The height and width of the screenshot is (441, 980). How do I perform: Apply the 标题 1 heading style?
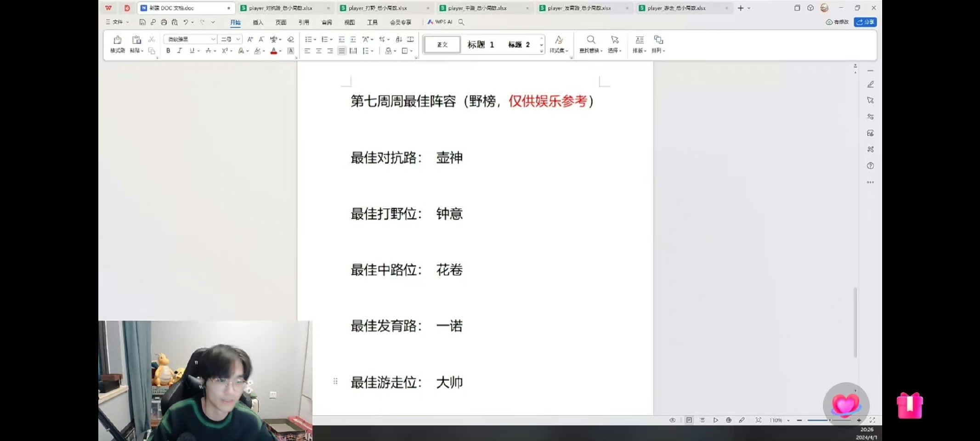pyautogui.click(x=481, y=45)
